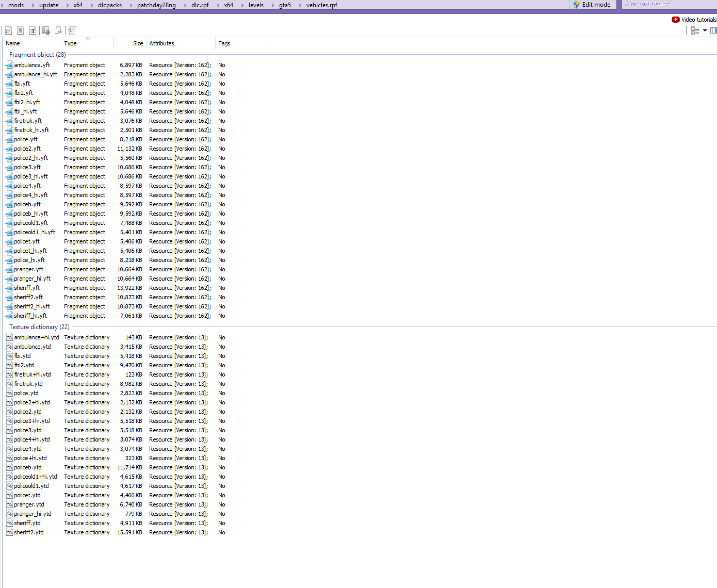Collapse the Texture dictionary (22) group
717x588 pixels.
pos(39,327)
